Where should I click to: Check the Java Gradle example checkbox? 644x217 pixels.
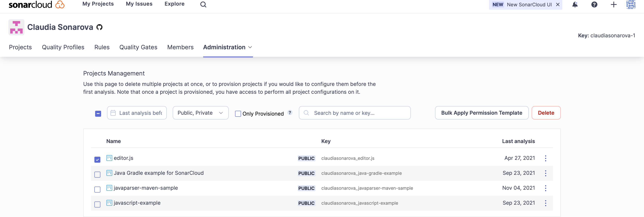click(97, 174)
